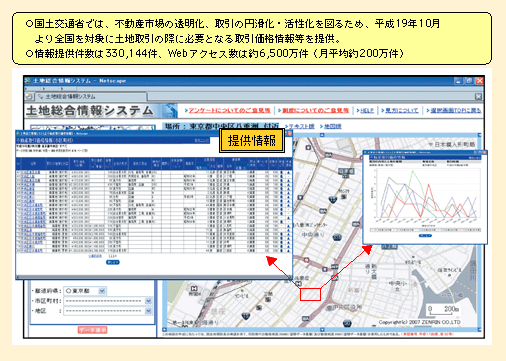The width and height of the screenshot is (506, 361).
Task: Open the HELP link in the header
Action: point(367,110)
